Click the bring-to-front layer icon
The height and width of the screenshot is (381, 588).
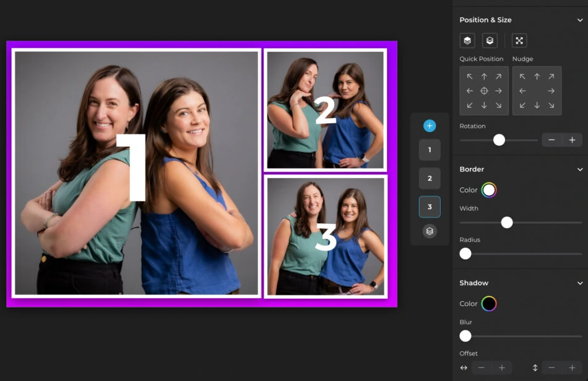467,40
